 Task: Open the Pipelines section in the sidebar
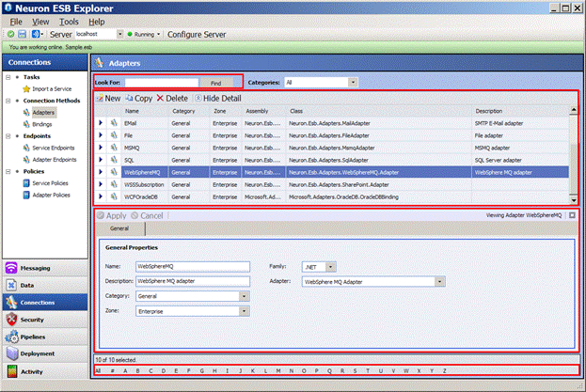point(45,337)
